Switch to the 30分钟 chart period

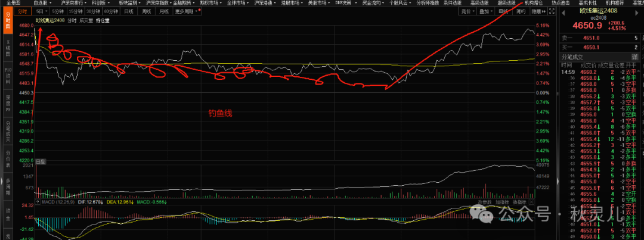93,11
